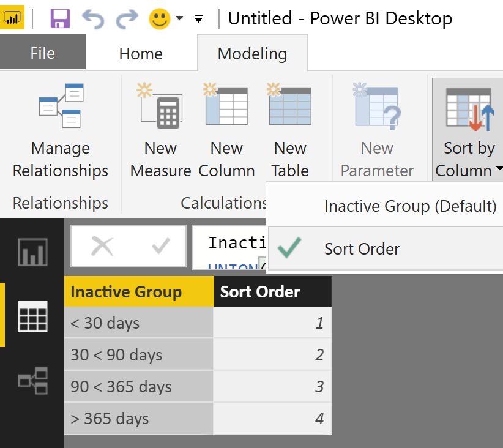Cancel the formula with the X icon

(x=102, y=246)
